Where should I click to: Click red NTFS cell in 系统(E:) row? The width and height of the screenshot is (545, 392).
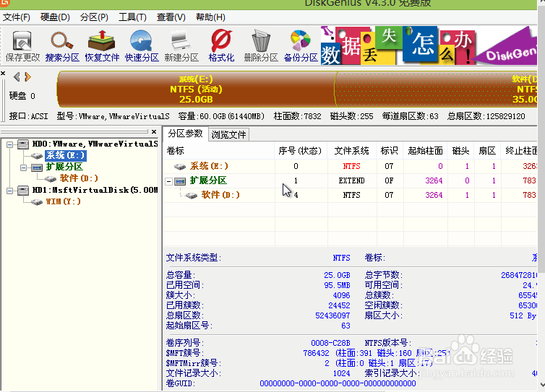point(352,166)
